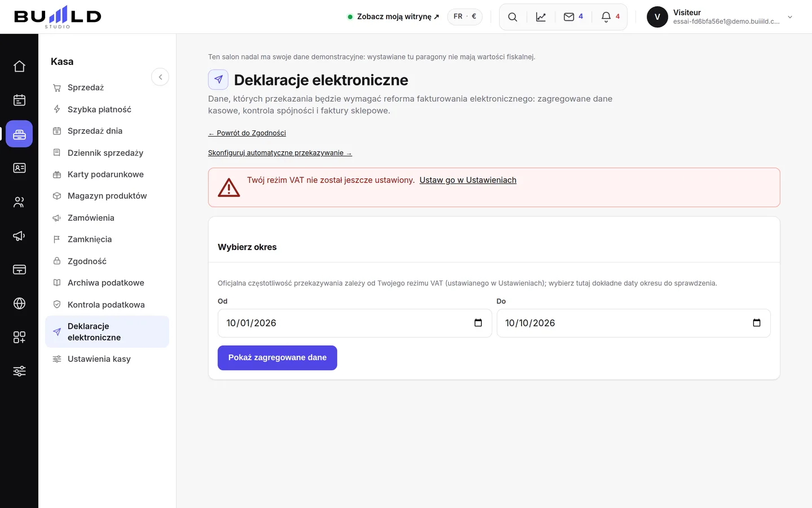The image size is (812, 508).
Task: Open the statistics chart icon
Action: (x=541, y=17)
